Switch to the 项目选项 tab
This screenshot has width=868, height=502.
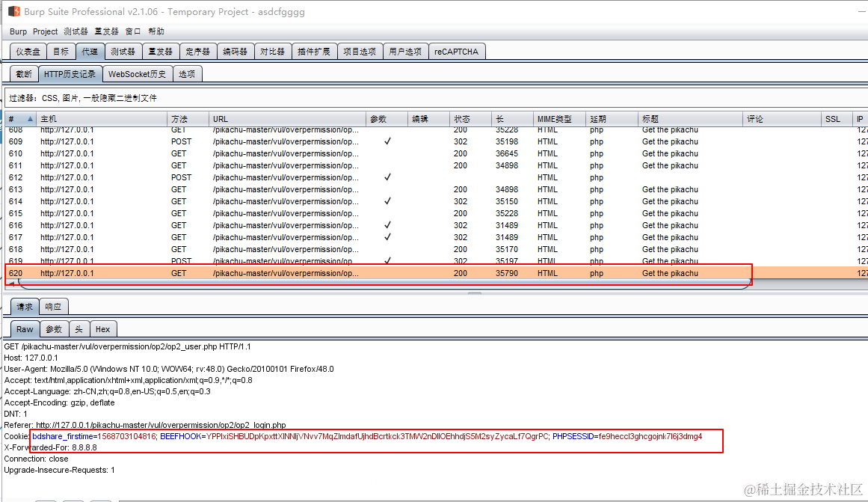(360, 52)
